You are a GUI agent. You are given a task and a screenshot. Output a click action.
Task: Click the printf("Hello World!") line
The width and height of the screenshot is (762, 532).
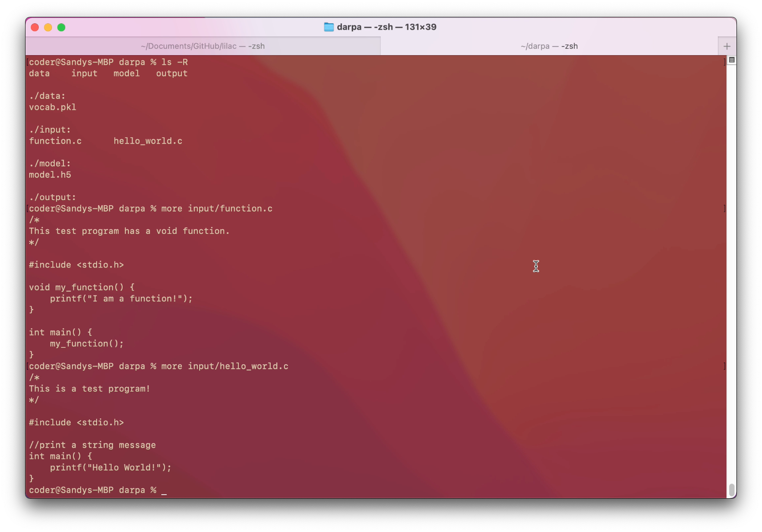pos(110,467)
